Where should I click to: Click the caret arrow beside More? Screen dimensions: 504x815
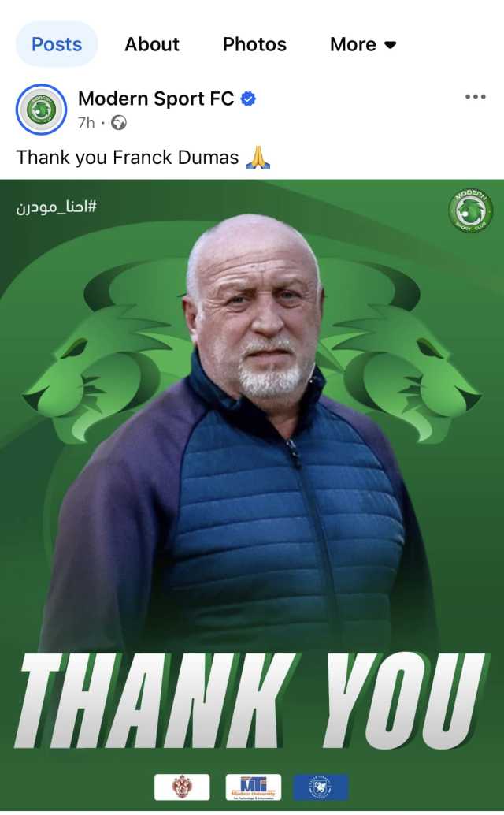[391, 45]
